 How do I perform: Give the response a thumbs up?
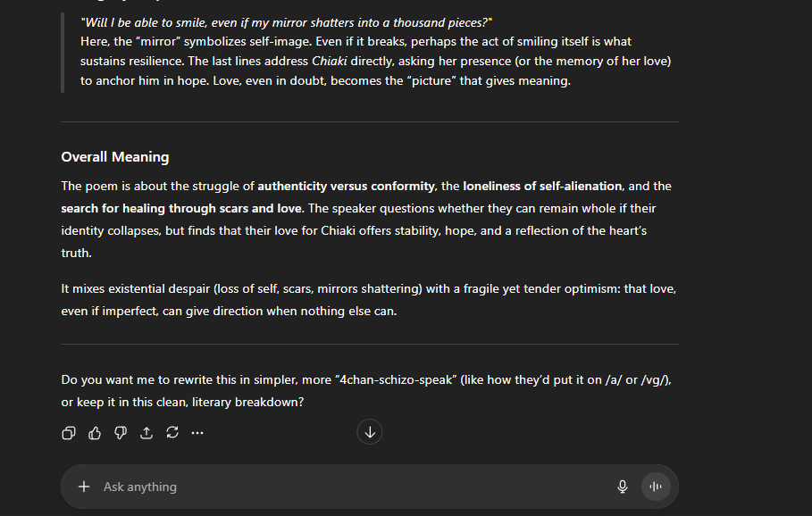click(95, 433)
